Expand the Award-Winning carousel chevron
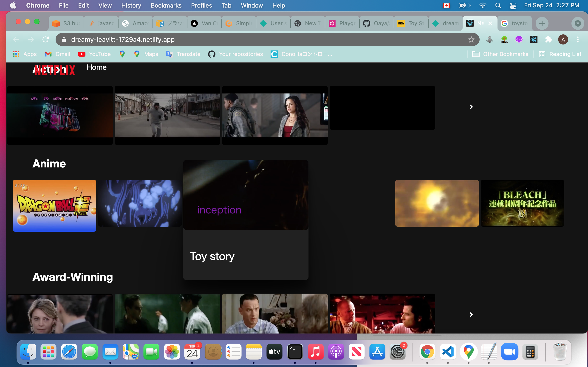The image size is (588, 367). point(471,314)
